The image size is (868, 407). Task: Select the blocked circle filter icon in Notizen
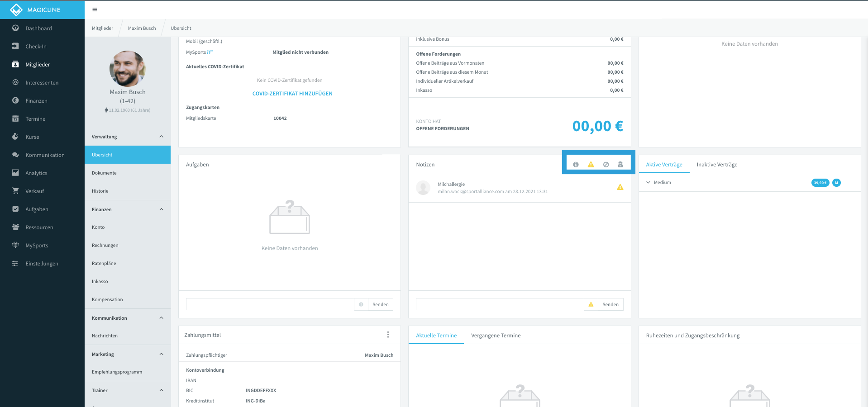[x=606, y=165]
